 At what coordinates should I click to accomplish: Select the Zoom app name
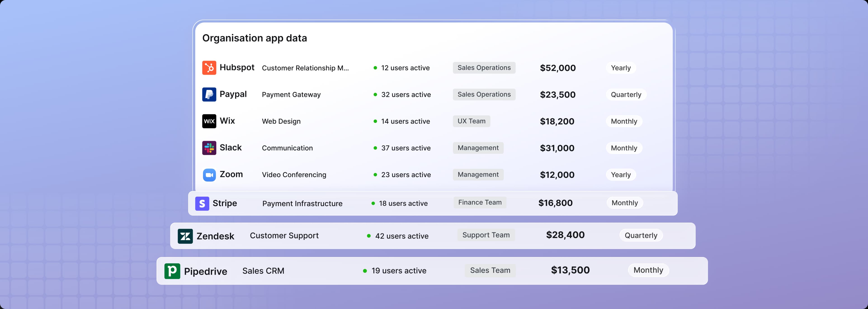click(x=231, y=174)
